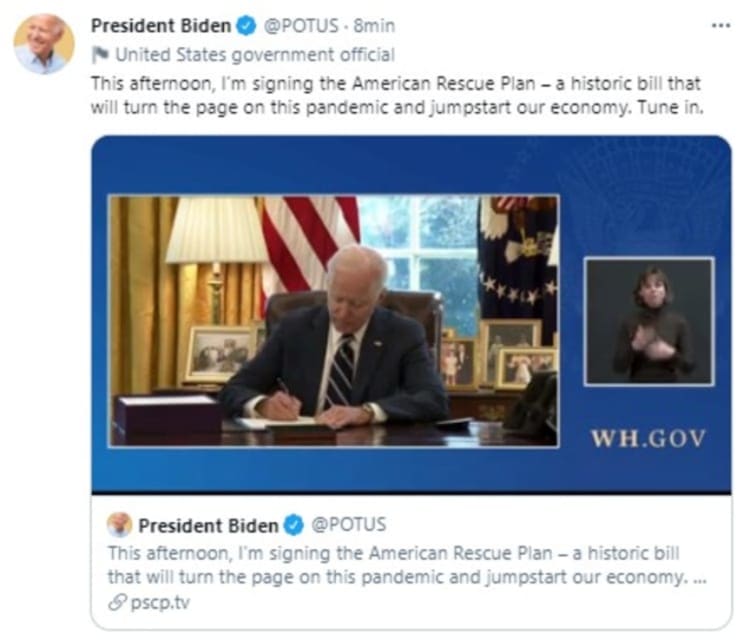Click the blue verified badge beside top name

[x=246, y=26]
